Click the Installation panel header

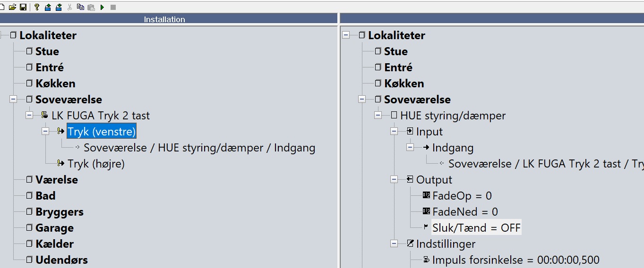tap(164, 19)
